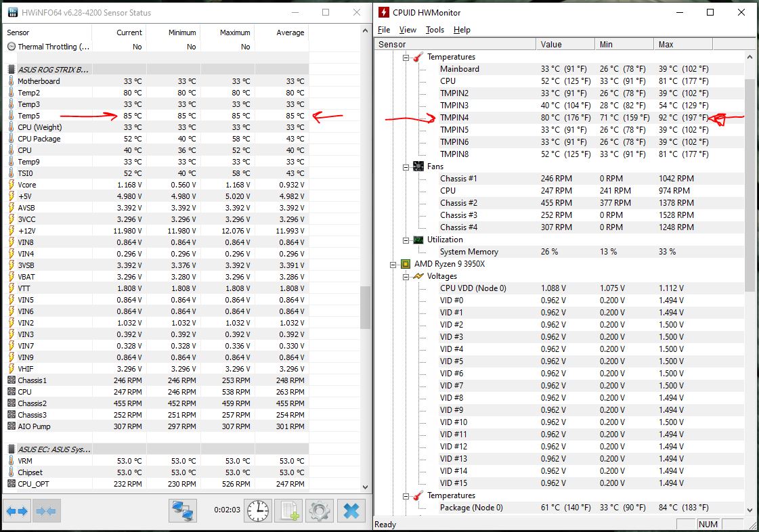Collapse the Ryzen Temperatures node with Package

406,495
